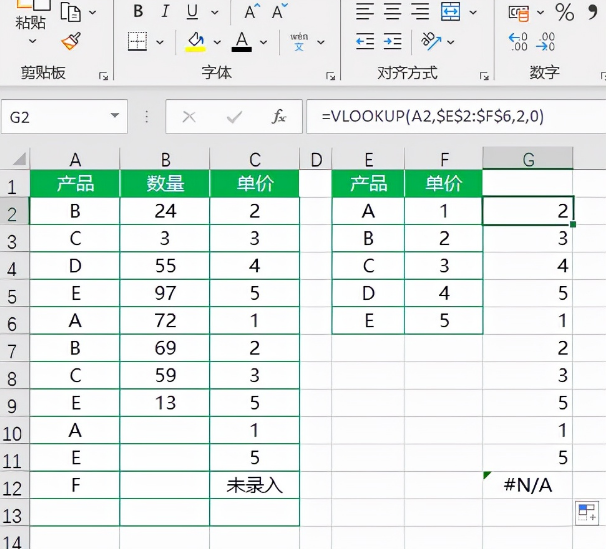Open the underline style dropdown arrow
The image size is (610, 551).
[x=215, y=12]
